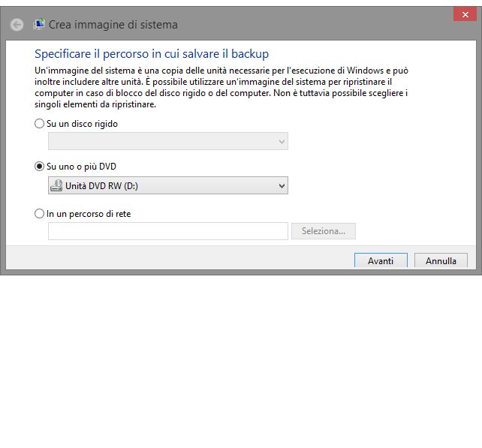Click the DVD drive icon inside the combo box
Viewport: 482px width, 448px height.
click(57, 185)
